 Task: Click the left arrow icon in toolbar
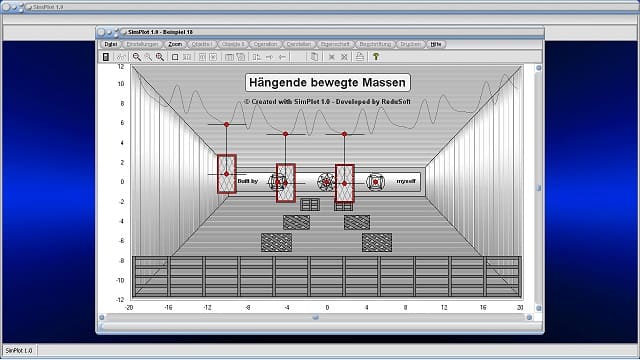coord(282,57)
